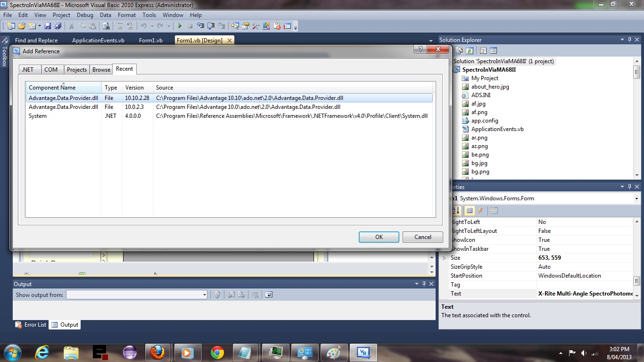The width and height of the screenshot is (644, 362).
Task: Select Advantage.Data.Provider.dll version 10.0.2.3 row
Action: (229, 107)
